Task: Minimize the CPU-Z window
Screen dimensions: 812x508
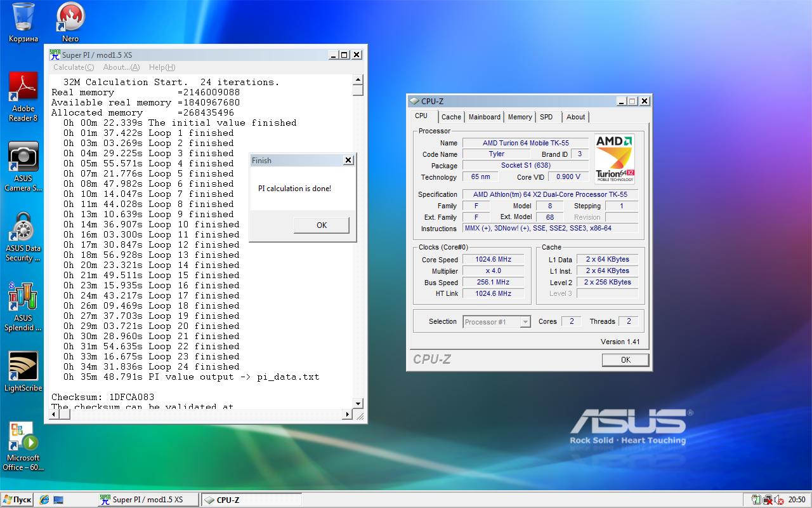Action: [621, 101]
